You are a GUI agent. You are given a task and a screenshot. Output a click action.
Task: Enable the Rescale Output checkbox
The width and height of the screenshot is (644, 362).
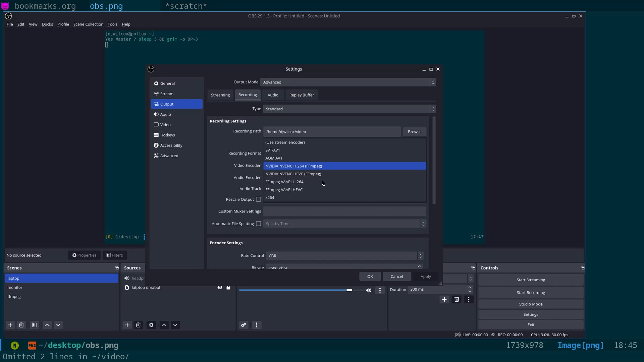[x=258, y=199]
